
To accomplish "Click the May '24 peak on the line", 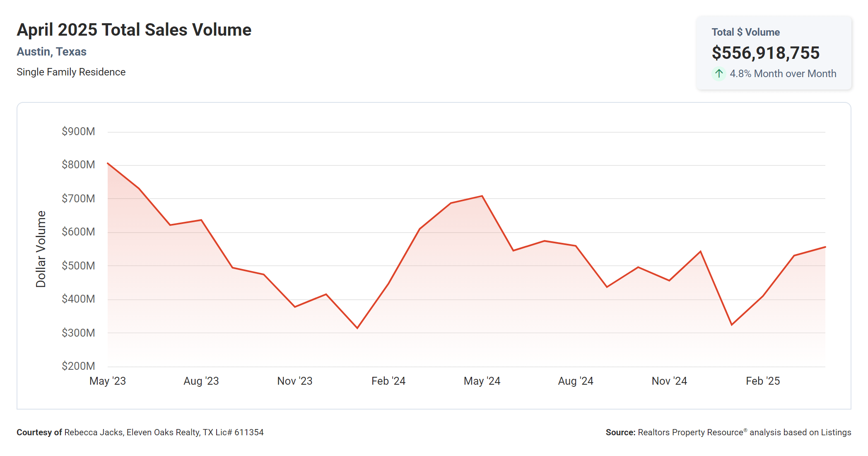I will 482,196.
